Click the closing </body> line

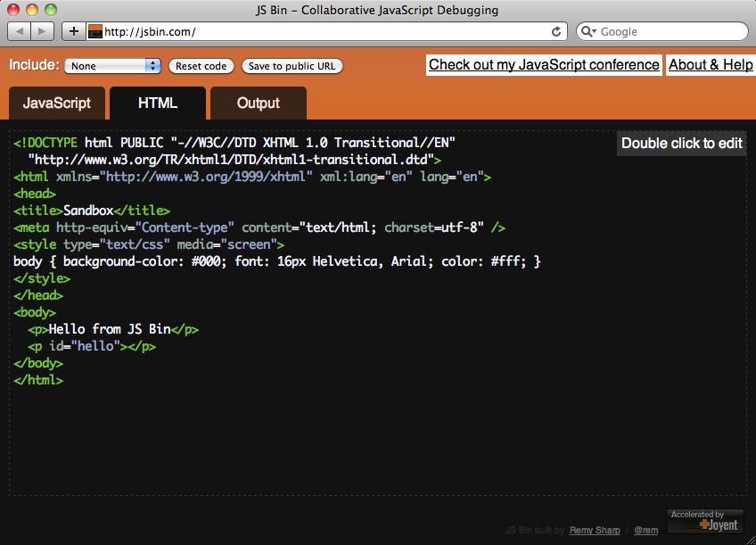click(x=38, y=363)
